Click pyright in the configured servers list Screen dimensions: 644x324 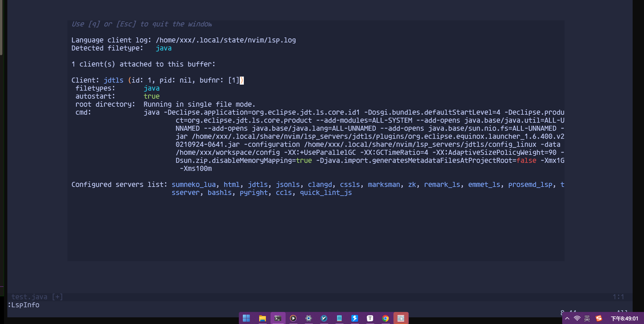[254, 193]
